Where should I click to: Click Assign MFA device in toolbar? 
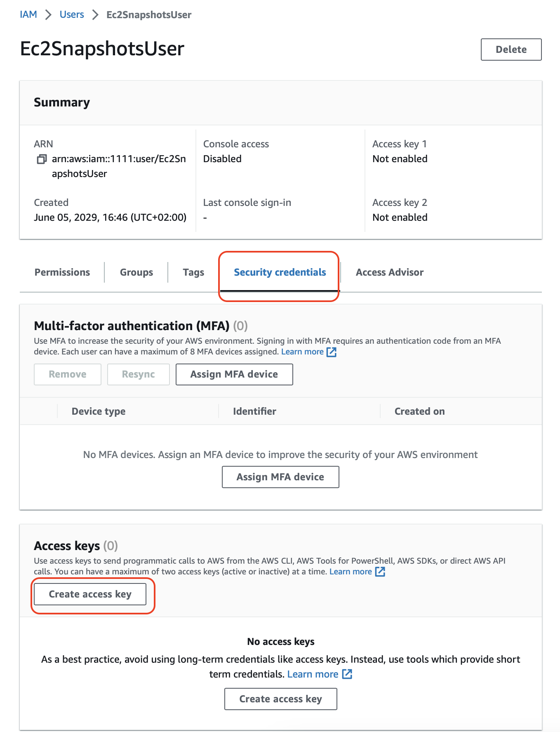pos(234,374)
